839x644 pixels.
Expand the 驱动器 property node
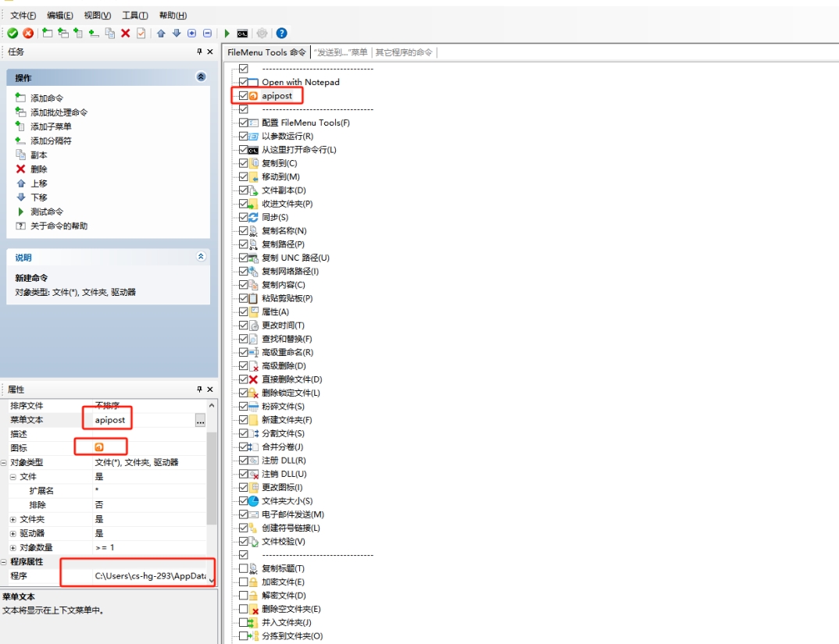(12, 533)
